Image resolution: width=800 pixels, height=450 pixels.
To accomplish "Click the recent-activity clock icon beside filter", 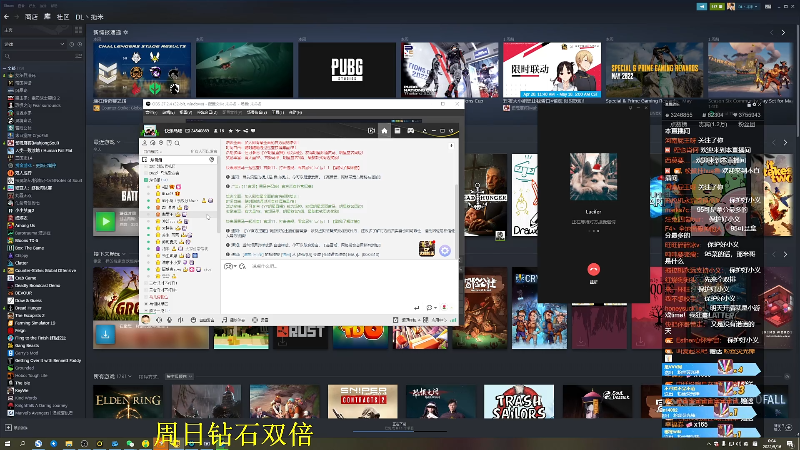I will 71,44.
